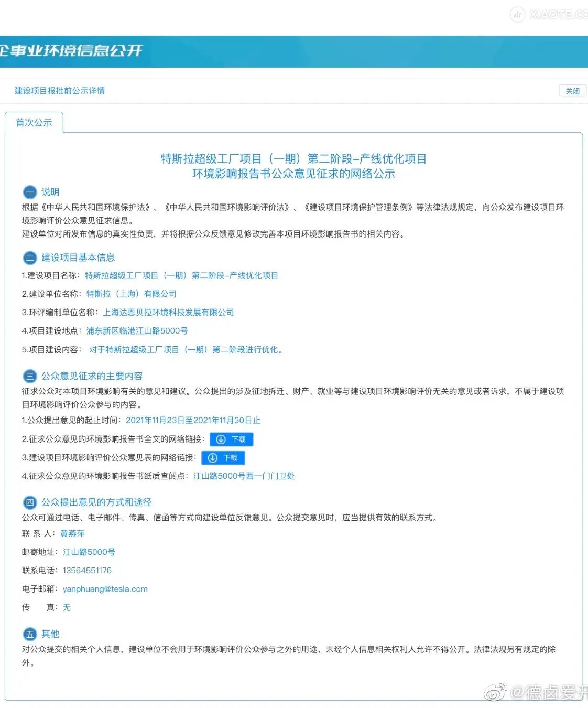Download the 环境影响报告书全文 file

(x=231, y=439)
